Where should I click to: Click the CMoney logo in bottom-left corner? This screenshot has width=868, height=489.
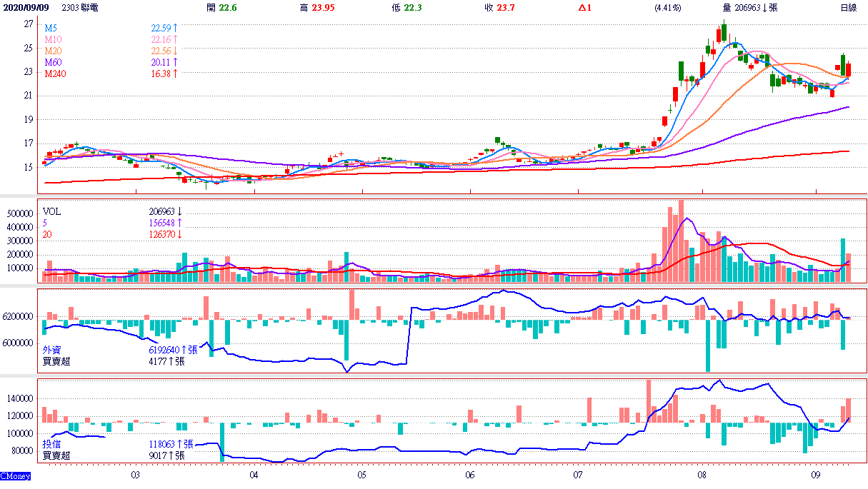click(x=15, y=475)
